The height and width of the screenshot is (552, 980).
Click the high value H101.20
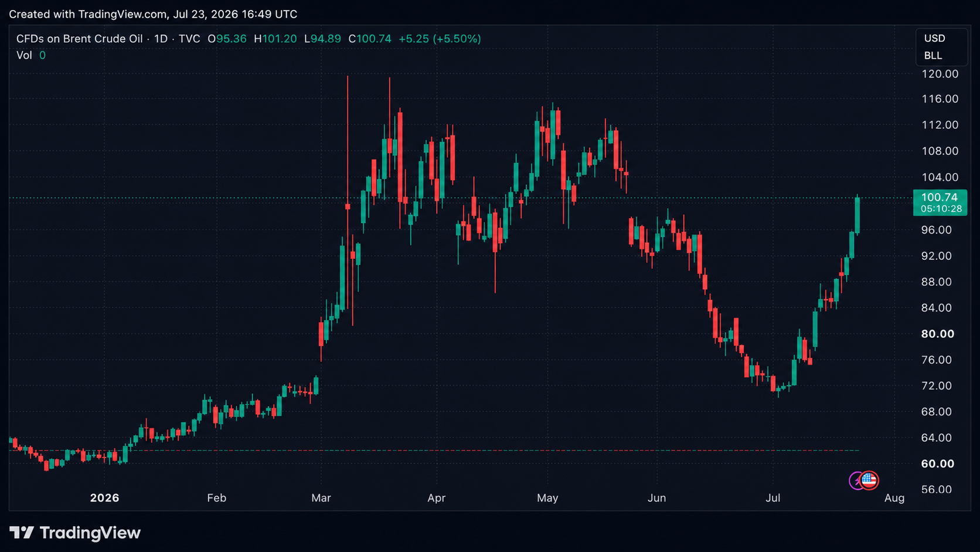pyautogui.click(x=275, y=39)
